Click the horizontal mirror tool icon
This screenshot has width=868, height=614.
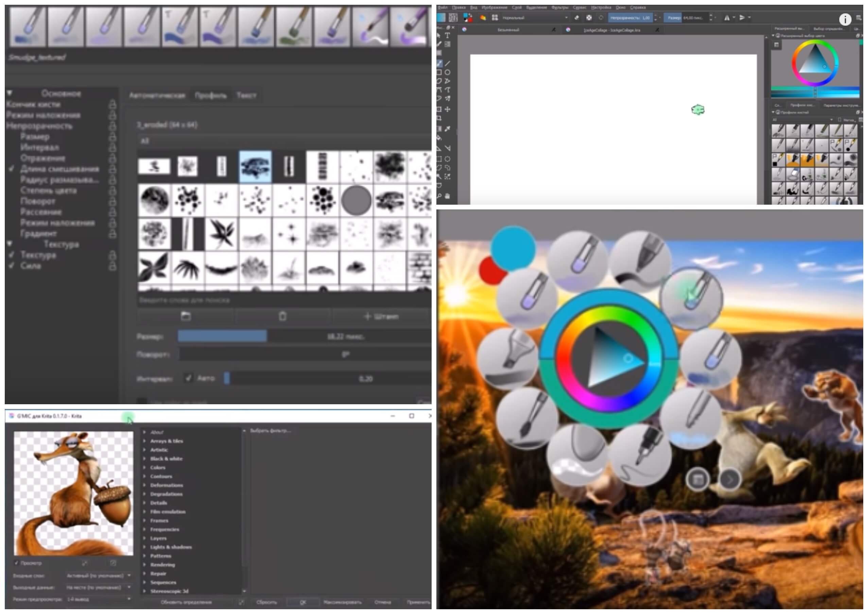pyautogui.click(x=727, y=18)
